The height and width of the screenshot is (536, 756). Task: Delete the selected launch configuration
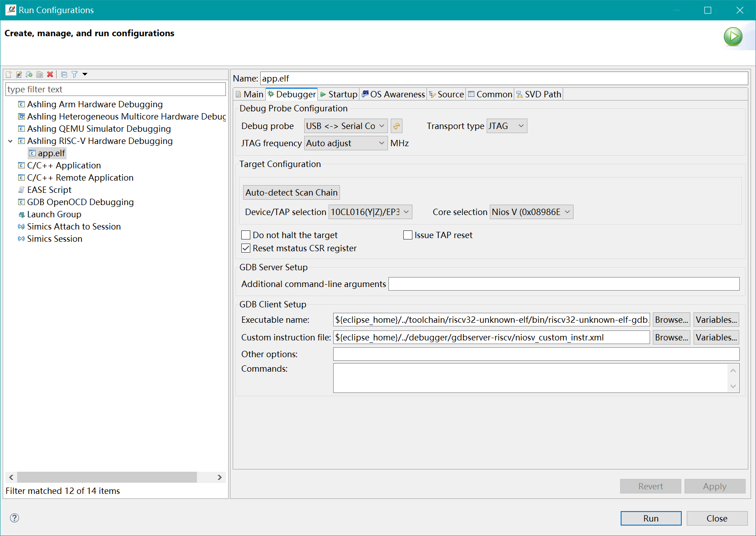50,74
